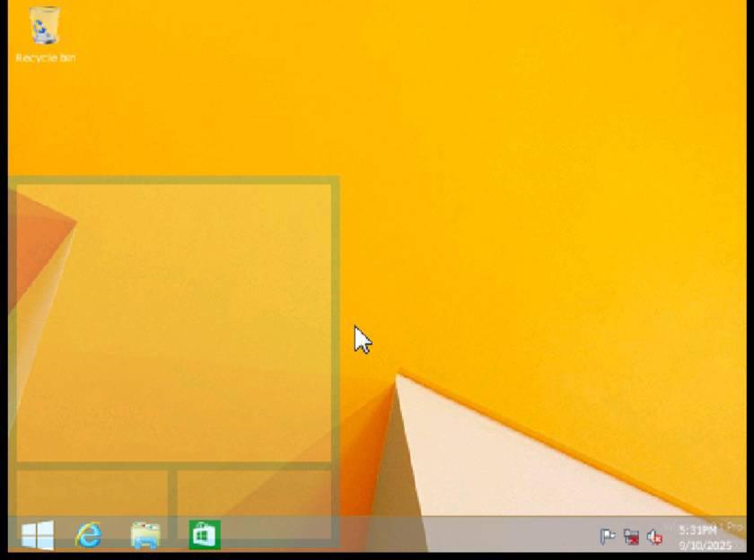The height and width of the screenshot is (560, 754).
Task: Open the clock showing 5:31 PM
Action: pyautogui.click(x=705, y=538)
